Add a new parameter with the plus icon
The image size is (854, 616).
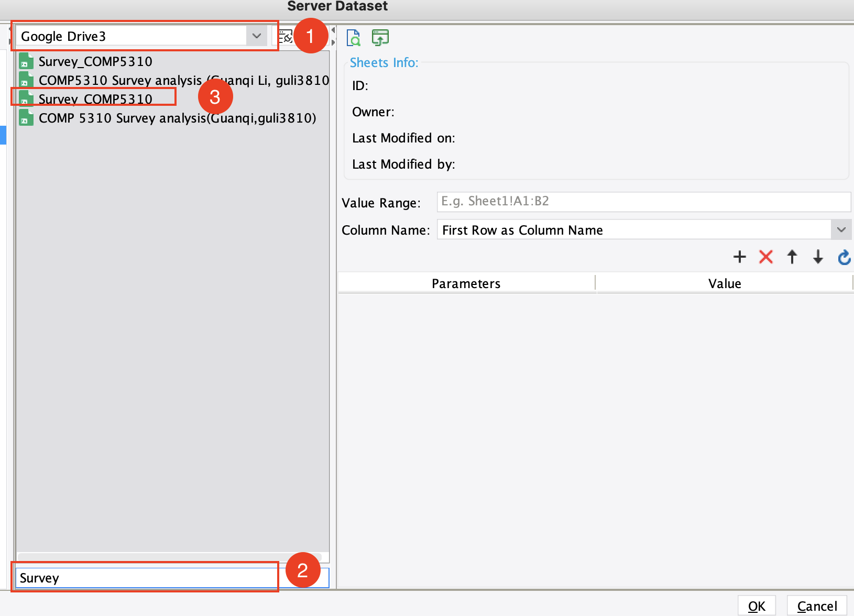coord(739,257)
